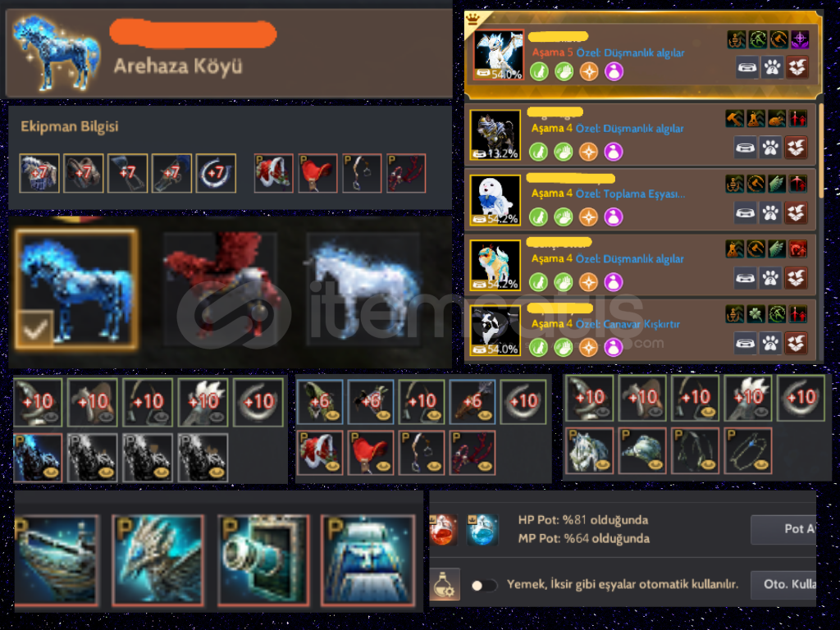The height and width of the screenshot is (630, 840).
Task: Click the red HP potion icon
Action: (x=443, y=529)
